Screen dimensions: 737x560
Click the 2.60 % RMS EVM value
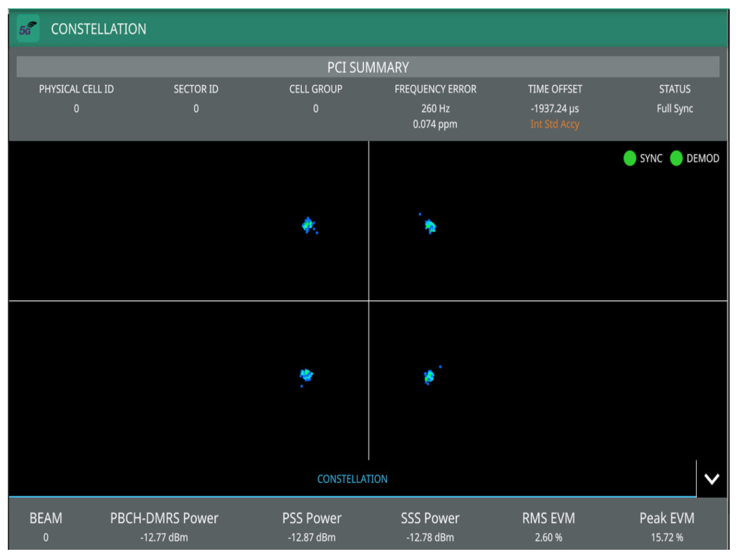[548, 537]
